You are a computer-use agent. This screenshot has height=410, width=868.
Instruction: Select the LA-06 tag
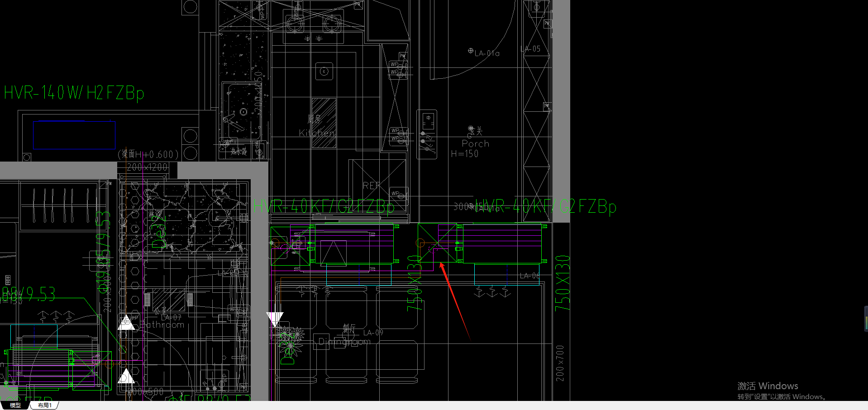point(529,276)
